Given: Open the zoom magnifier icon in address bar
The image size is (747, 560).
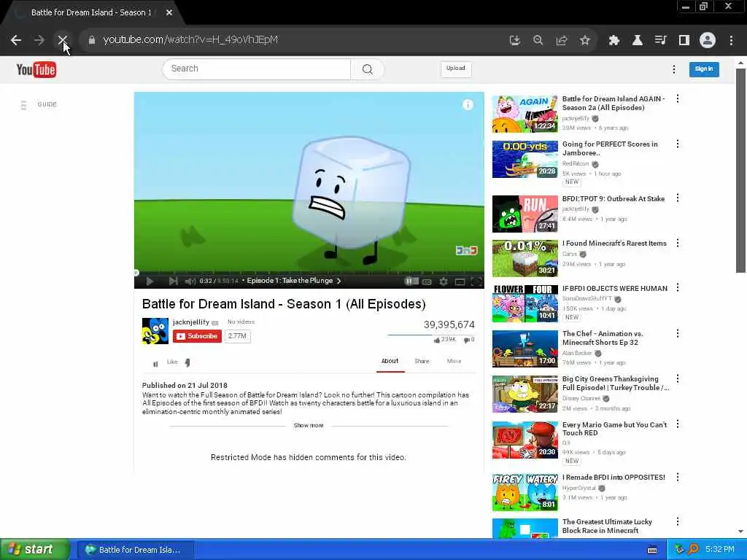Looking at the screenshot, I should 538,41.
